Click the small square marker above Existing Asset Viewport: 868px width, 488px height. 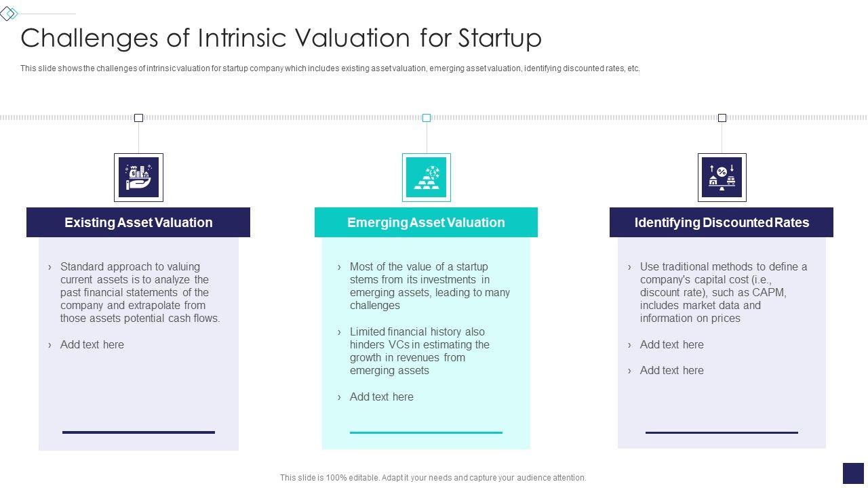(x=138, y=118)
